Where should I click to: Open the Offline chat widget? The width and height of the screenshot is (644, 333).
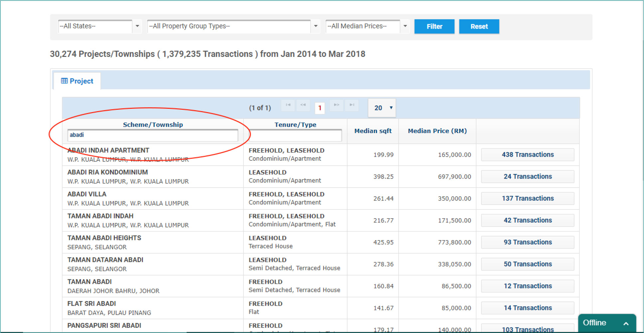coord(607,323)
